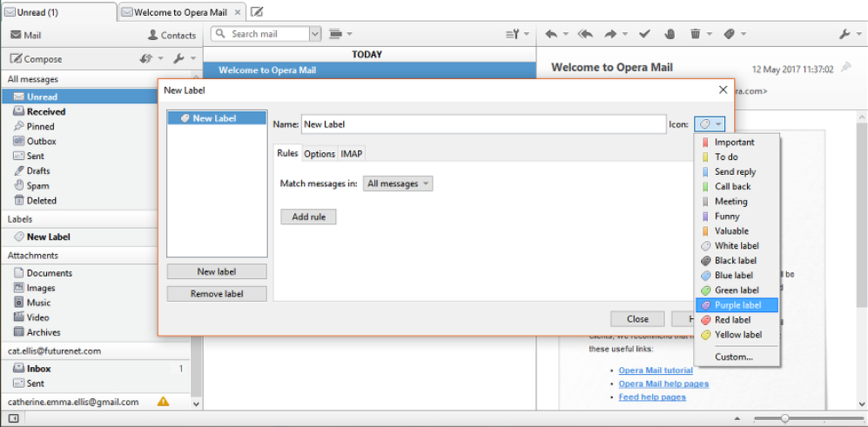The width and height of the screenshot is (868, 427).
Task: Click the Forward arrow icon
Action: pyautogui.click(x=610, y=34)
